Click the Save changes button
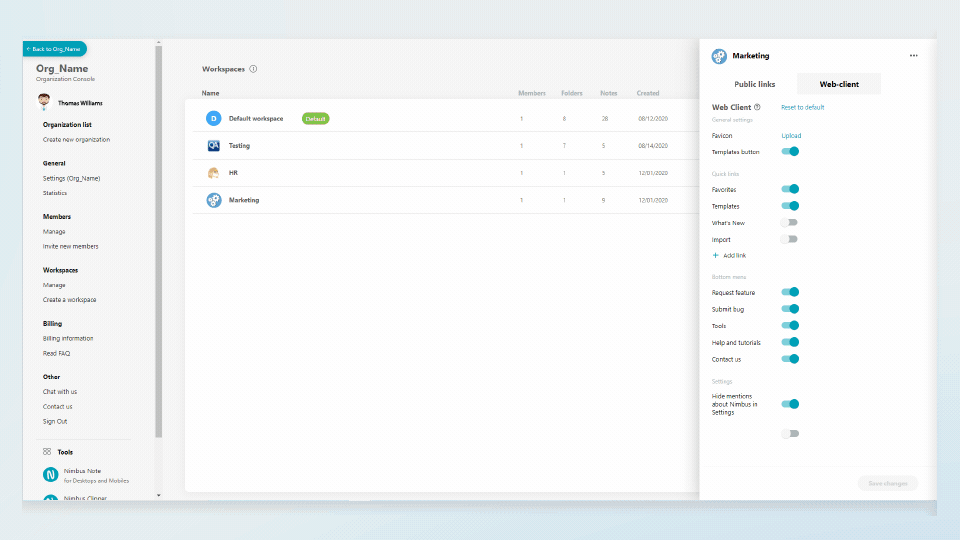 pyautogui.click(x=888, y=484)
